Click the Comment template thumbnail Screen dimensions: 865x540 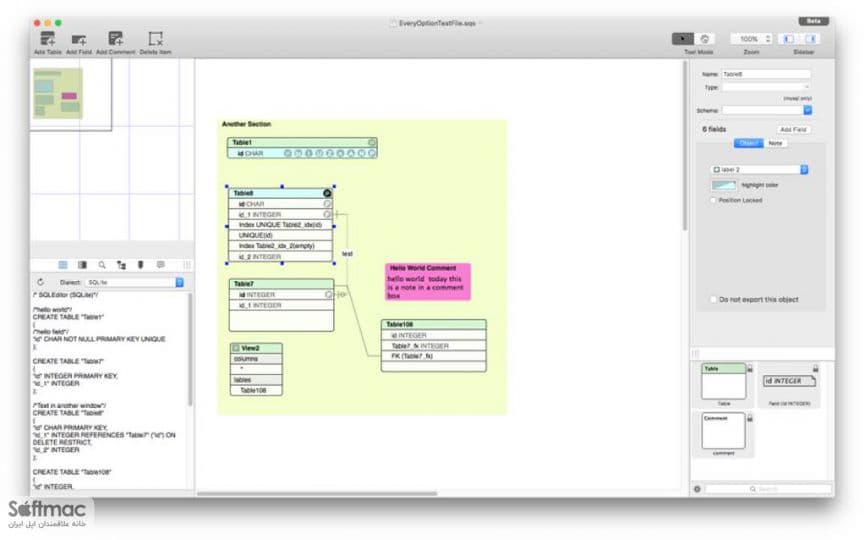tap(723, 431)
